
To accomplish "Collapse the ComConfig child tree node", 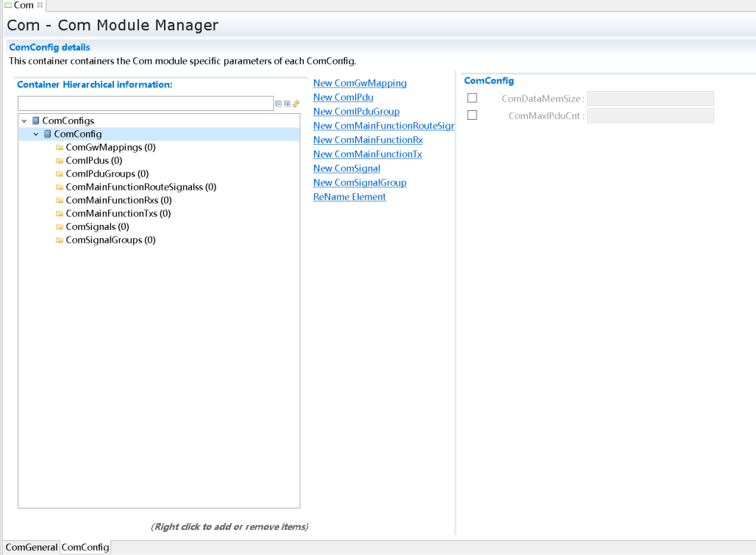I will pos(36,134).
